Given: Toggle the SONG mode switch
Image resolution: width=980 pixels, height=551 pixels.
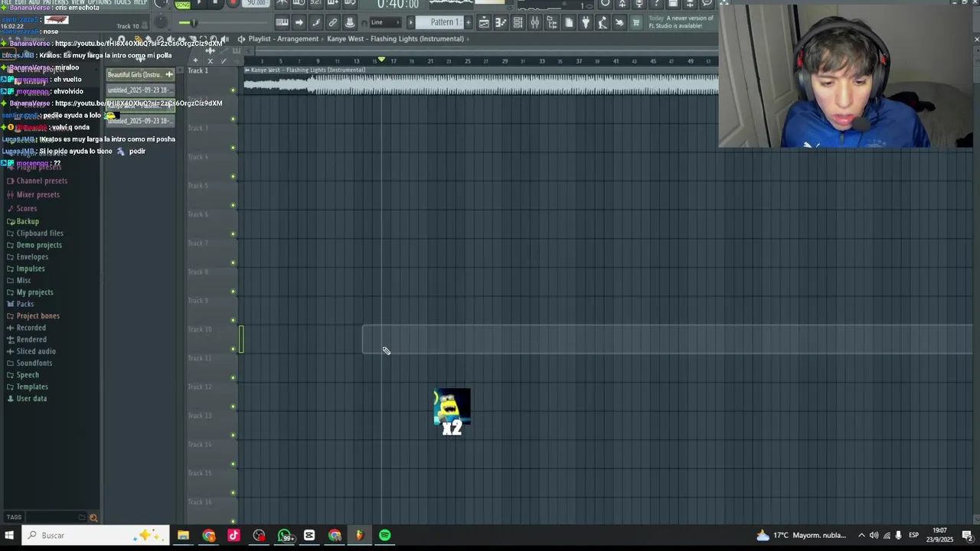Looking at the screenshot, I should click(x=182, y=4).
